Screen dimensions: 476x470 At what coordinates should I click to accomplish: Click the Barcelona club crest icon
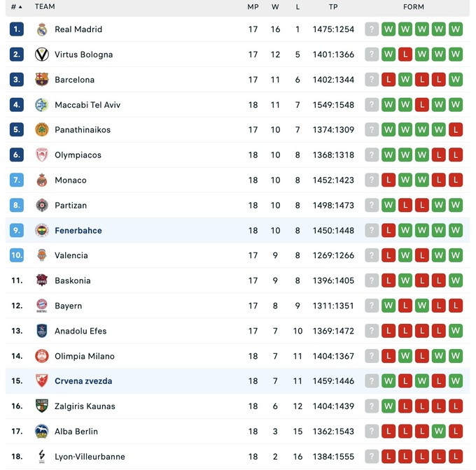tap(42, 80)
